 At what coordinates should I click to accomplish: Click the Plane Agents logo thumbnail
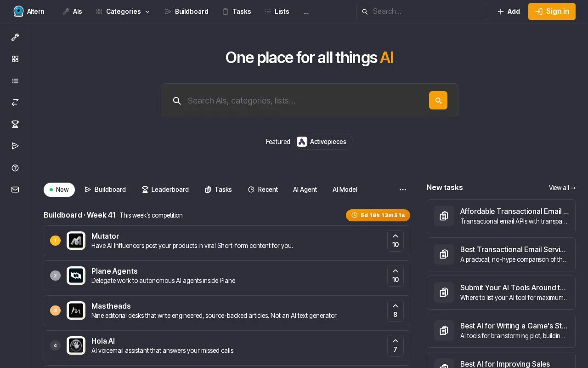[x=76, y=276]
